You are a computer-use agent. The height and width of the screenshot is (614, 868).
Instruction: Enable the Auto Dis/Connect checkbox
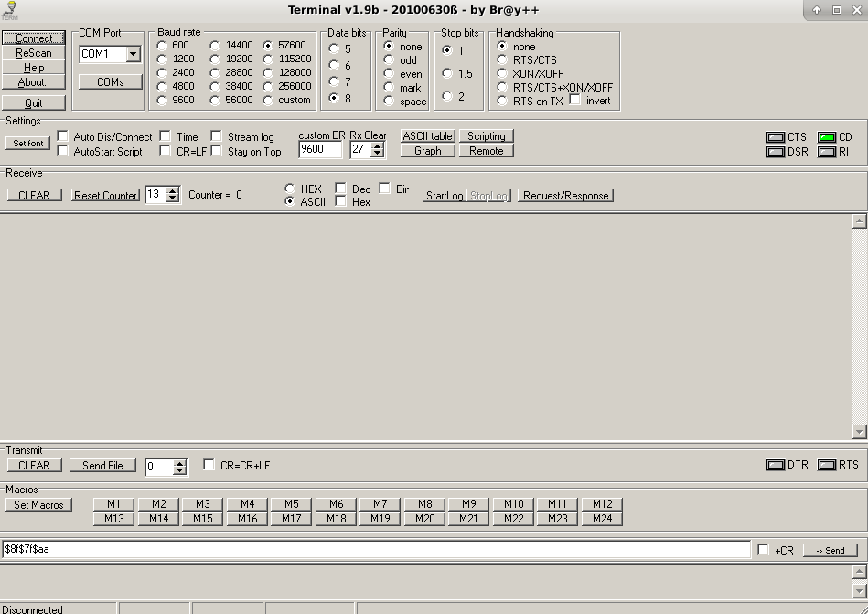[x=63, y=136]
